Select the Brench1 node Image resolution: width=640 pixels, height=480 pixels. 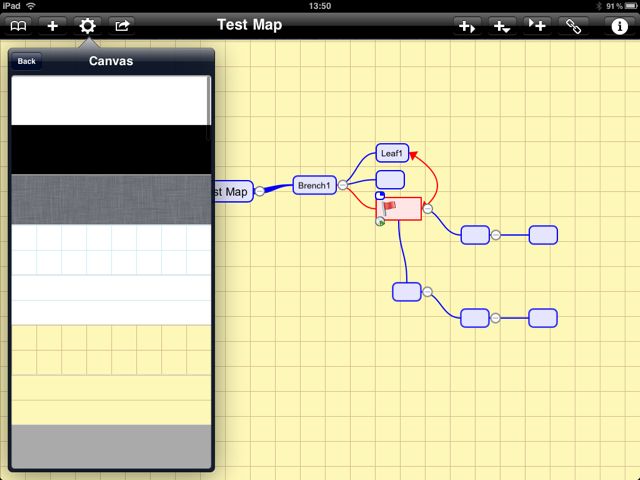[x=314, y=185]
